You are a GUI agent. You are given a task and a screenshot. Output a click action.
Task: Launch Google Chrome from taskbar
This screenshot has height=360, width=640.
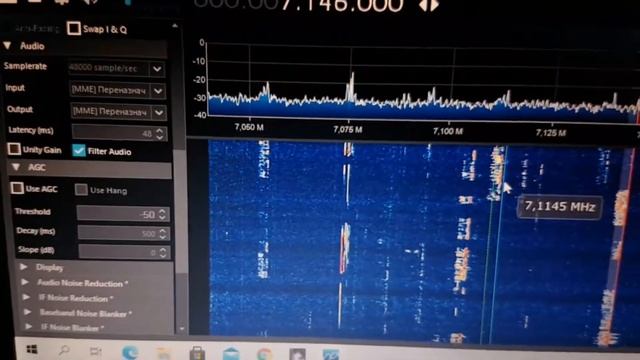coord(264,354)
